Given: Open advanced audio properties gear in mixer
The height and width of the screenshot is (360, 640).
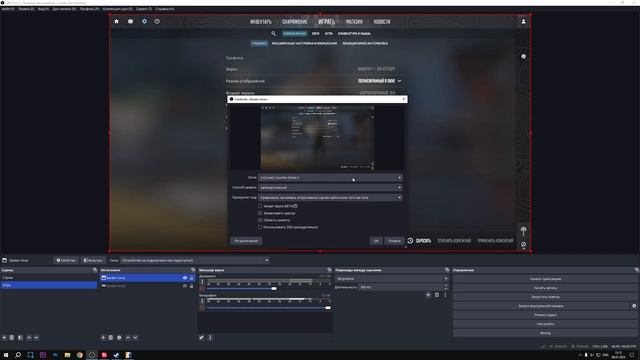Looking at the screenshot, I should (202, 338).
